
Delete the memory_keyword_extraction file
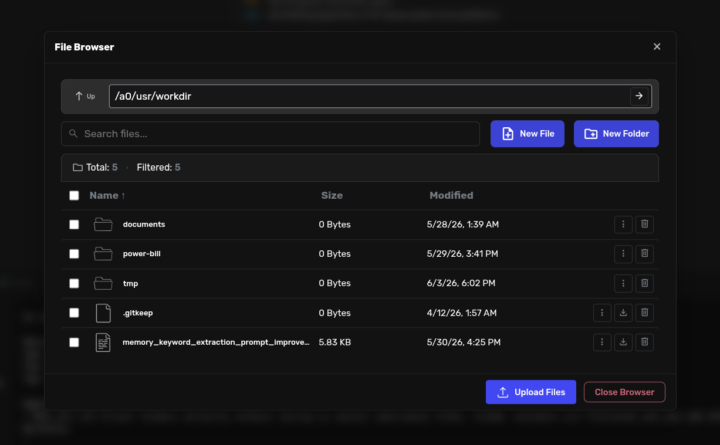tap(644, 342)
